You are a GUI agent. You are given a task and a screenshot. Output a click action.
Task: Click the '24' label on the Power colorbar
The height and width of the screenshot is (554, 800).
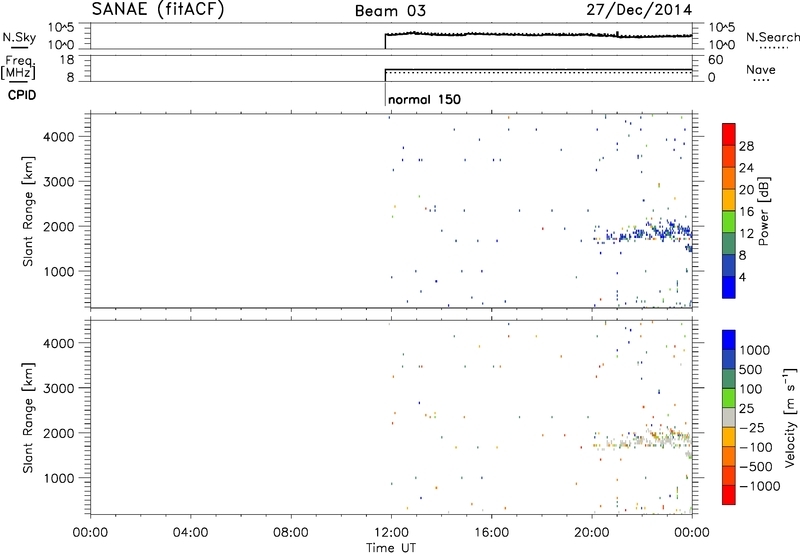[x=746, y=168]
